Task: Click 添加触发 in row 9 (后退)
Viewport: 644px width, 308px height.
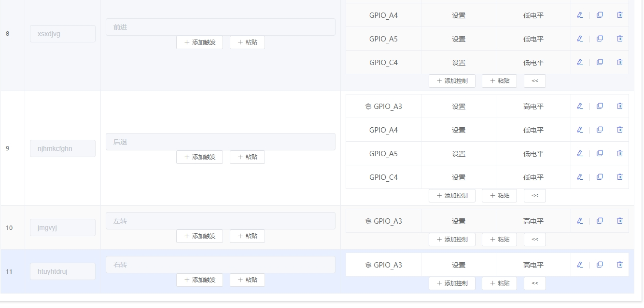Action: click(x=199, y=157)
